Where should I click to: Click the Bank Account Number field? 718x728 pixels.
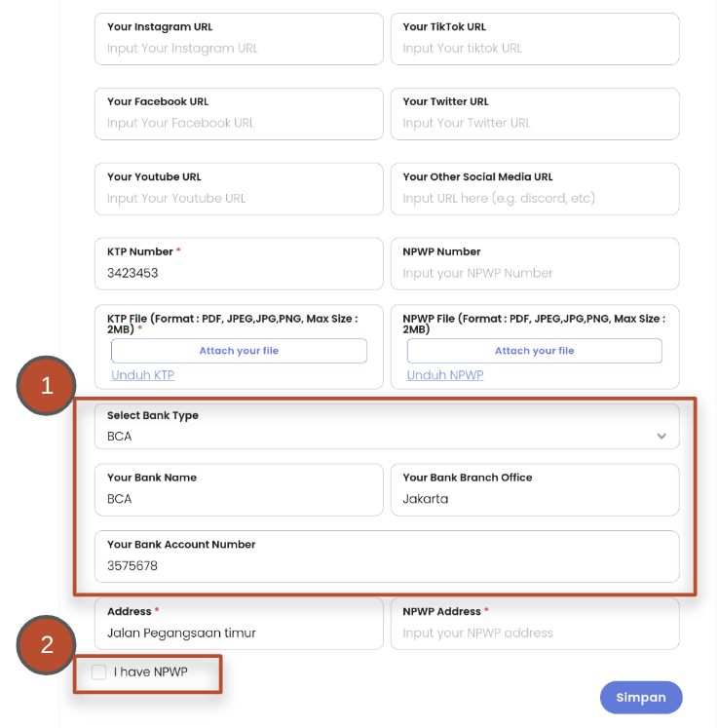387,566
